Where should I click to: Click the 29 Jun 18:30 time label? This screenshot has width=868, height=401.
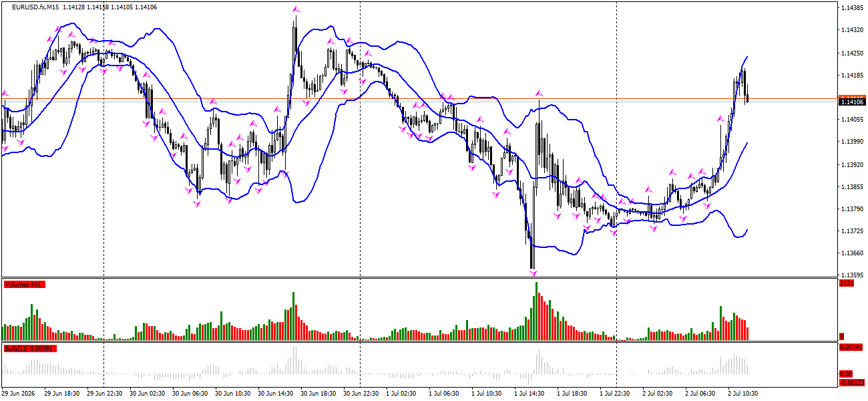click(62, 394)
